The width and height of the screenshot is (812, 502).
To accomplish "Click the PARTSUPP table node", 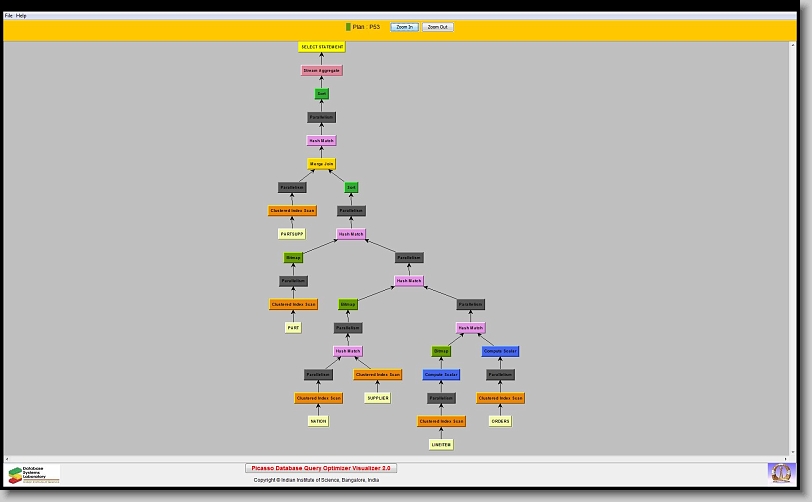I will [x=291, y=234].
